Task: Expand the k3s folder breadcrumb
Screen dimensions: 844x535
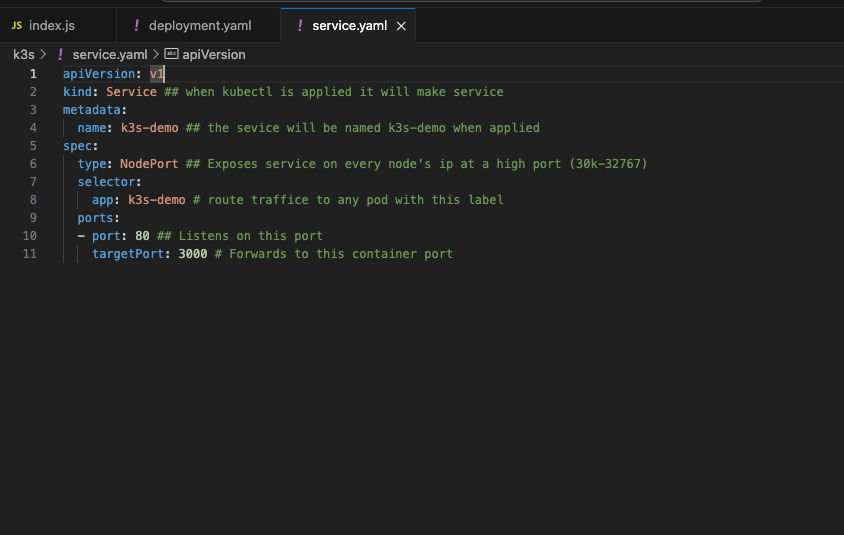Action: (23, 54)
